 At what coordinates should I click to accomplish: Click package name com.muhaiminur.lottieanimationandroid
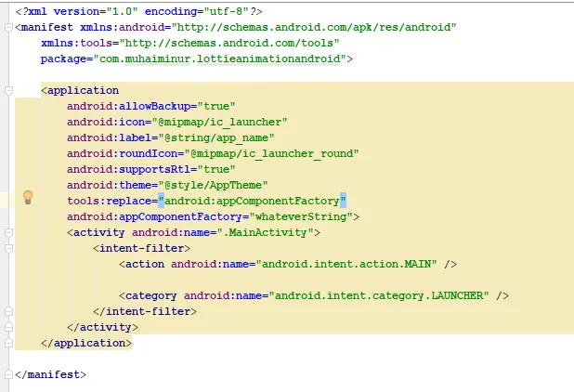[x=219, y=59]
